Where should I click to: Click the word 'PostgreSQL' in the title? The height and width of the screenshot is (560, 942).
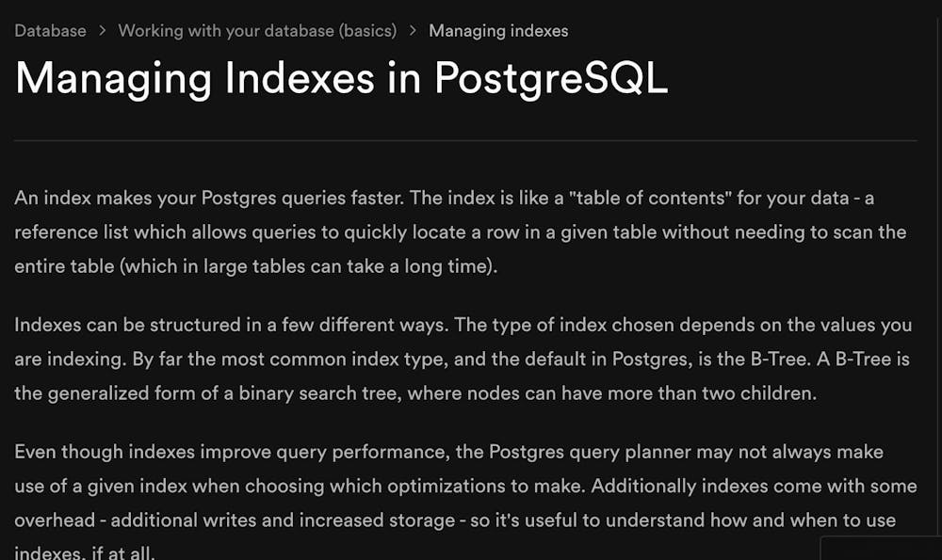(x=551, y=79)
